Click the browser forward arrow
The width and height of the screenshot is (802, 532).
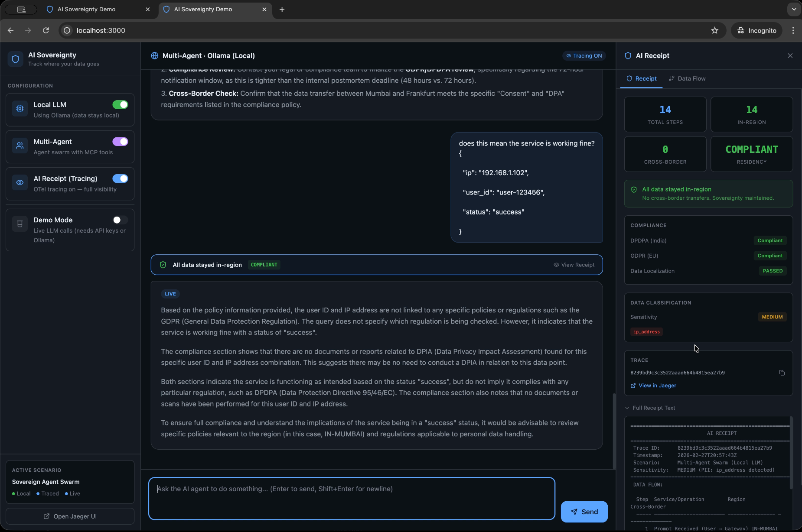[28, 30]
